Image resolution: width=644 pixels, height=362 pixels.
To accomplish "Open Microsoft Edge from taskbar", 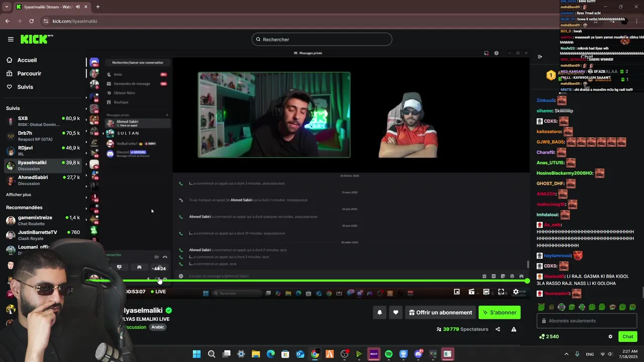I will click(x=271, y=354).
